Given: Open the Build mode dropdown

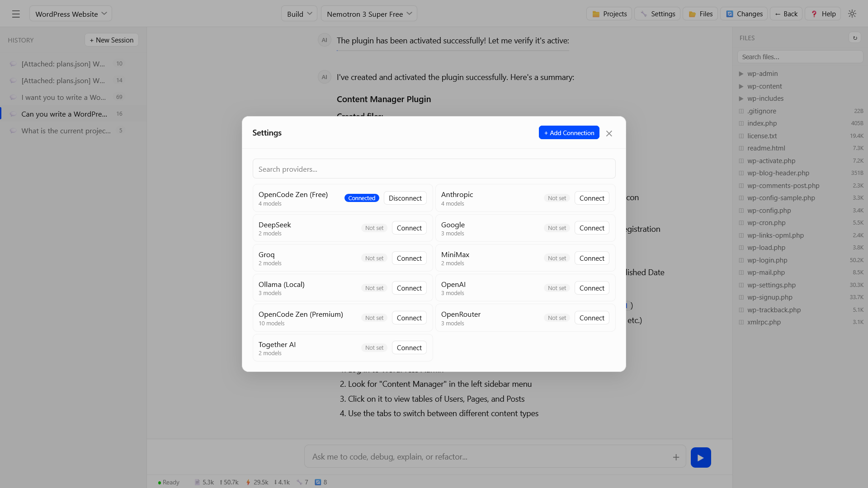Looking at the screenshot, I should [299, 14].
